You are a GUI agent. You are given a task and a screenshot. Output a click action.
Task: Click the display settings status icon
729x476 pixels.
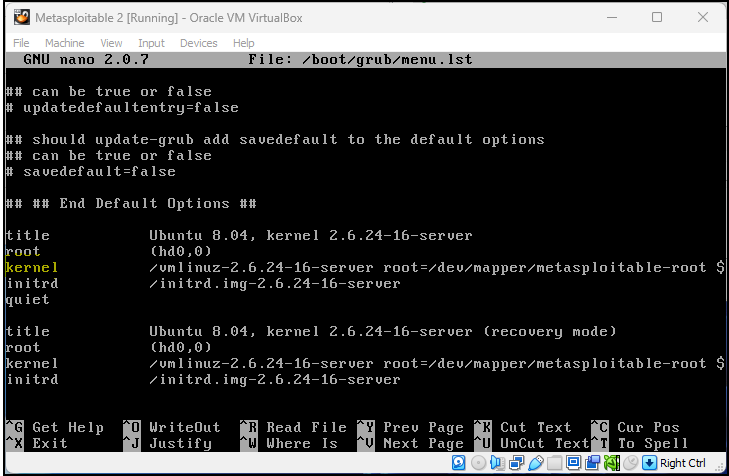click(573, 463)
